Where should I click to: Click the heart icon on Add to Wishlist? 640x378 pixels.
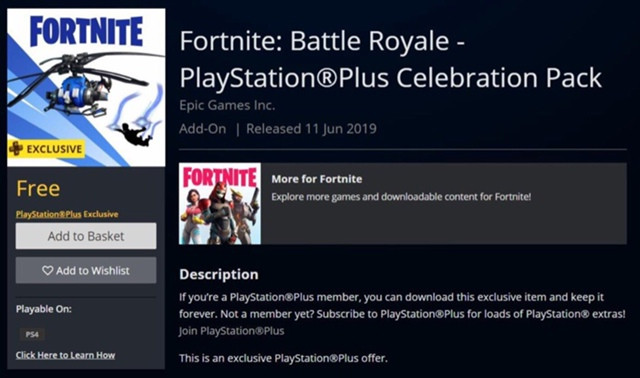tap(47, 270)
